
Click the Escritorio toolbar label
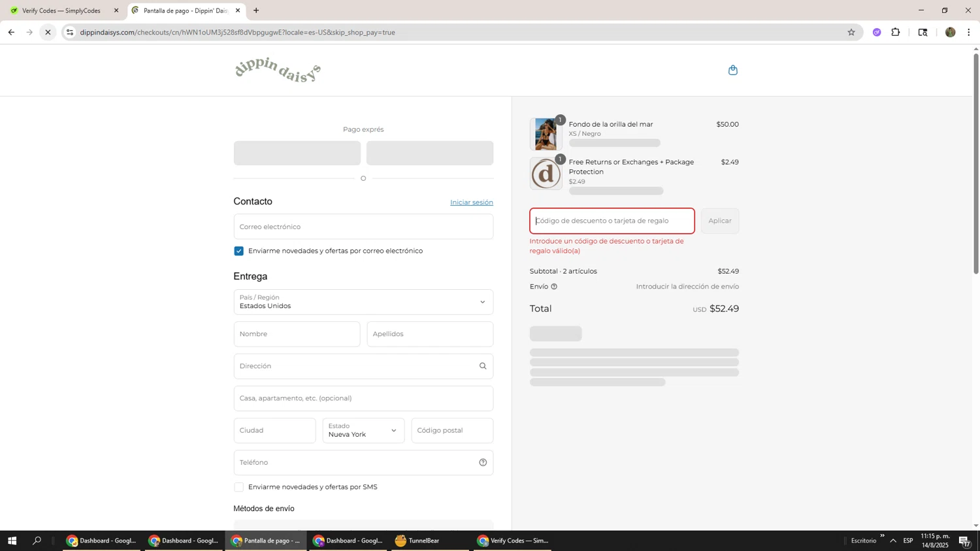[864, 541]
